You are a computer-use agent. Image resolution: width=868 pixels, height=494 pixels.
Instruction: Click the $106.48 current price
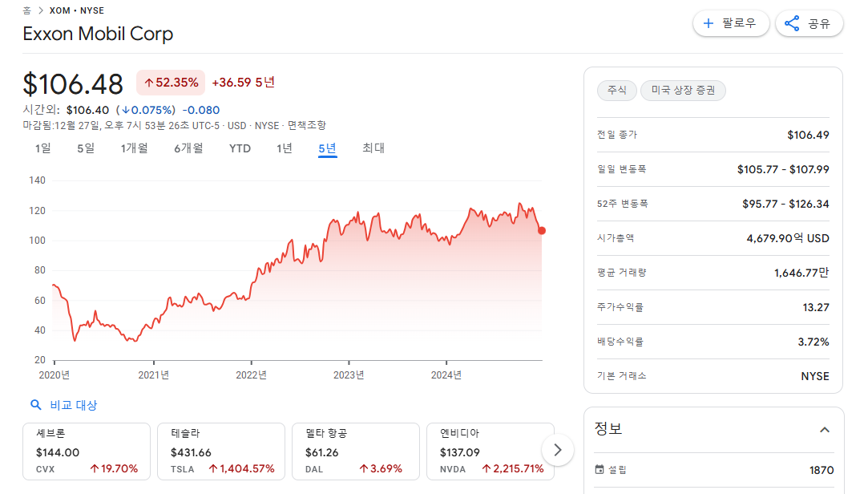click(x=73, y=84)
